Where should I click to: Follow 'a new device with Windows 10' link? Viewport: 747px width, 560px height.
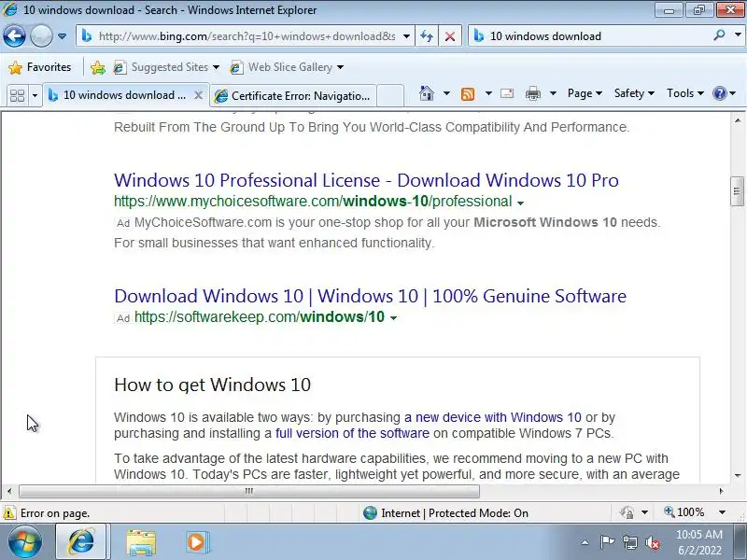493,417
